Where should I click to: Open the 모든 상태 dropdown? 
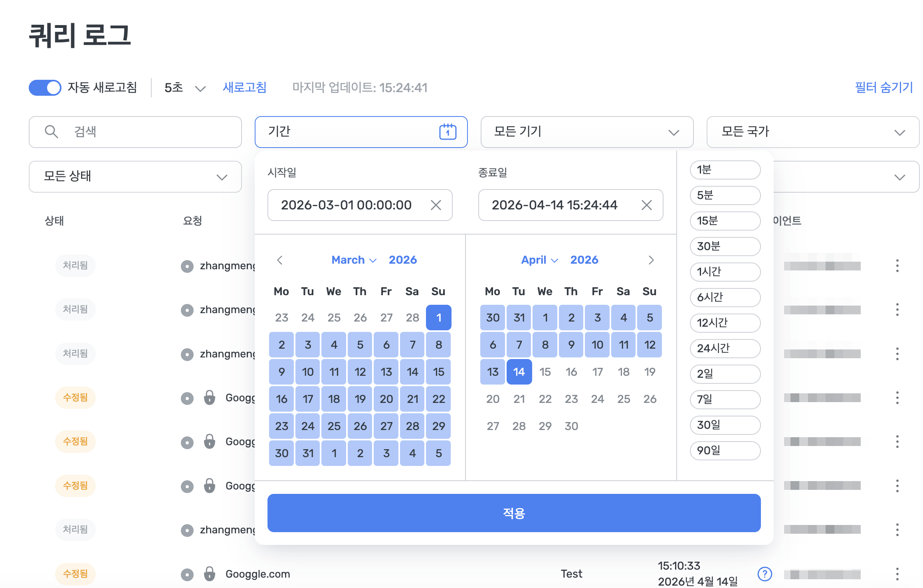[135, 177]
